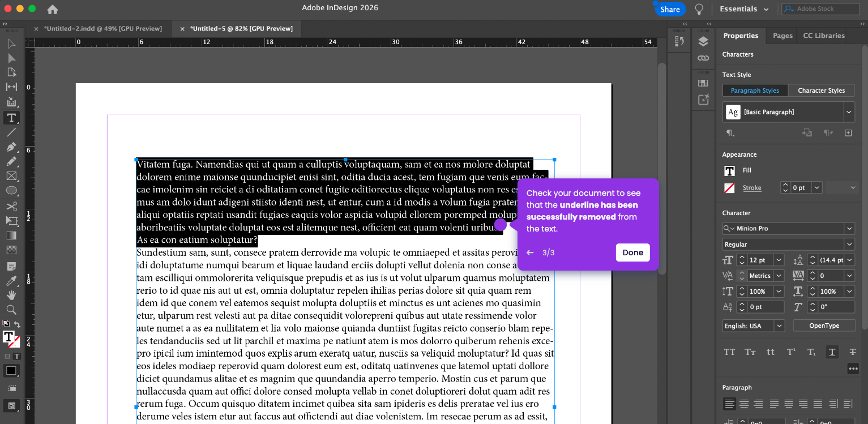The height and width of the screenshot is (424, 868).
Task: Toggle Subscript formatting
Action: click(x=811, y=352)
